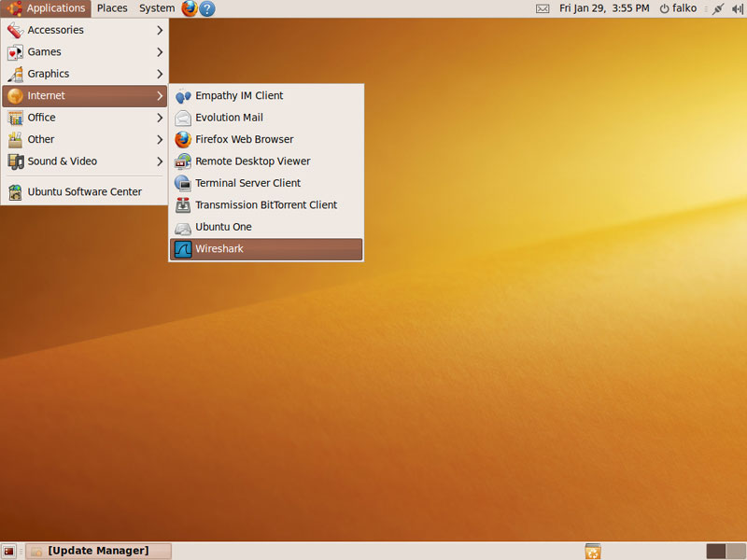Open the Places menu
Screen dimensions: 747x560
tap(112, 8)
